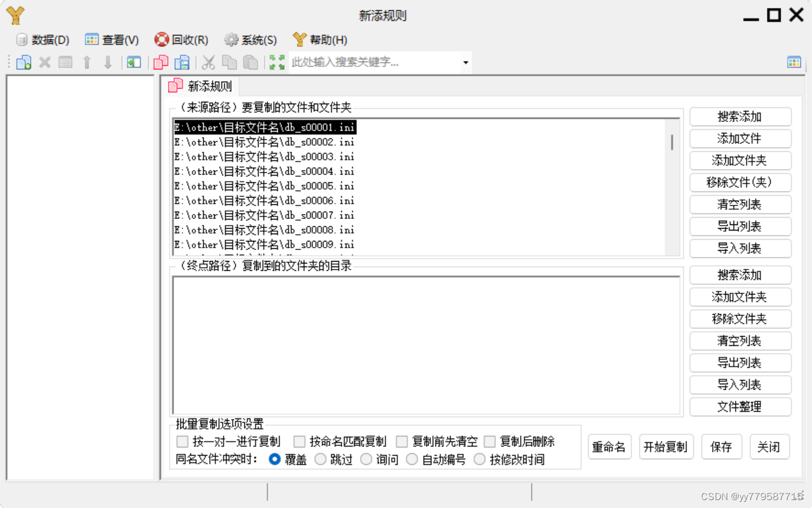
Task: Enable 复制前先清空 checkbox
Action: coord(436,442)
